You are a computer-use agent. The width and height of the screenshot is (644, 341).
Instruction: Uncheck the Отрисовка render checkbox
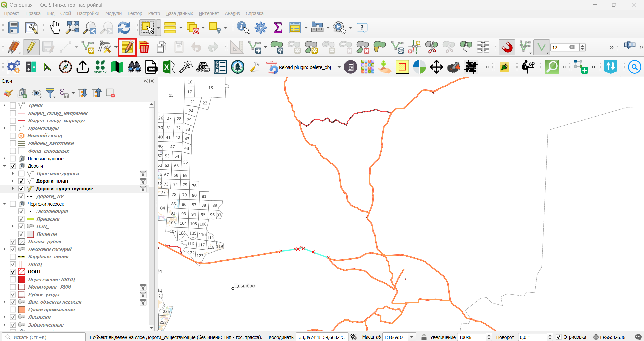[559, 337]
